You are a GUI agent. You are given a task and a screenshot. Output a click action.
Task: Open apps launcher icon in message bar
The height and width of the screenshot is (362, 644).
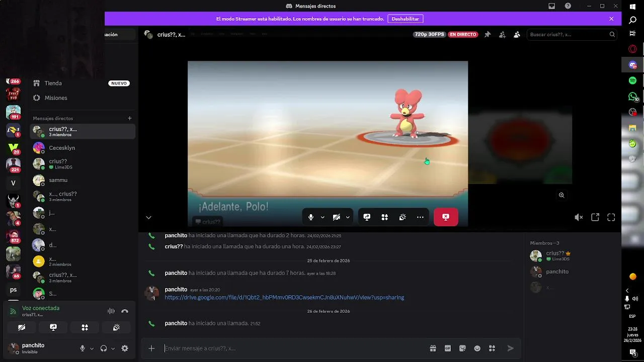pos(492,348)
